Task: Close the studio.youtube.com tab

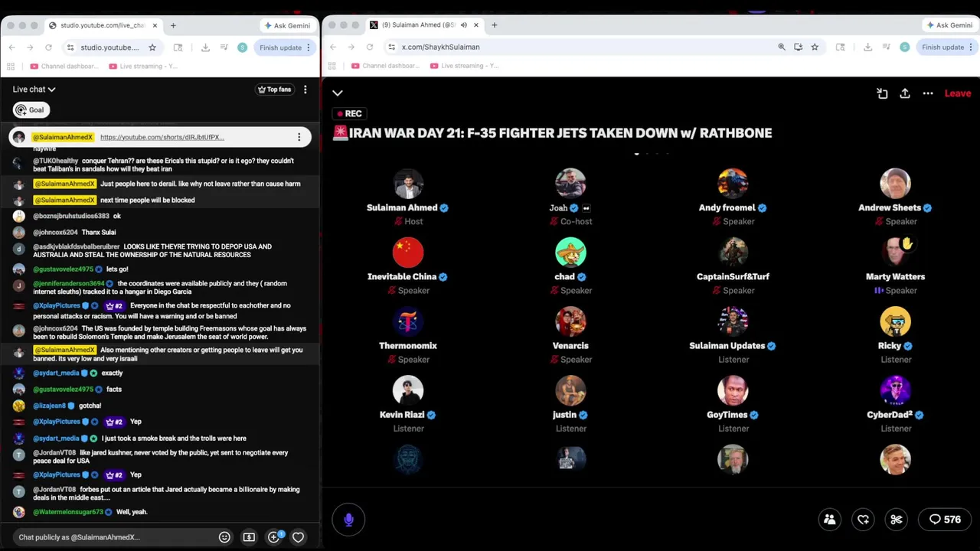Action: pyautogui.click(x=155, y=25)
